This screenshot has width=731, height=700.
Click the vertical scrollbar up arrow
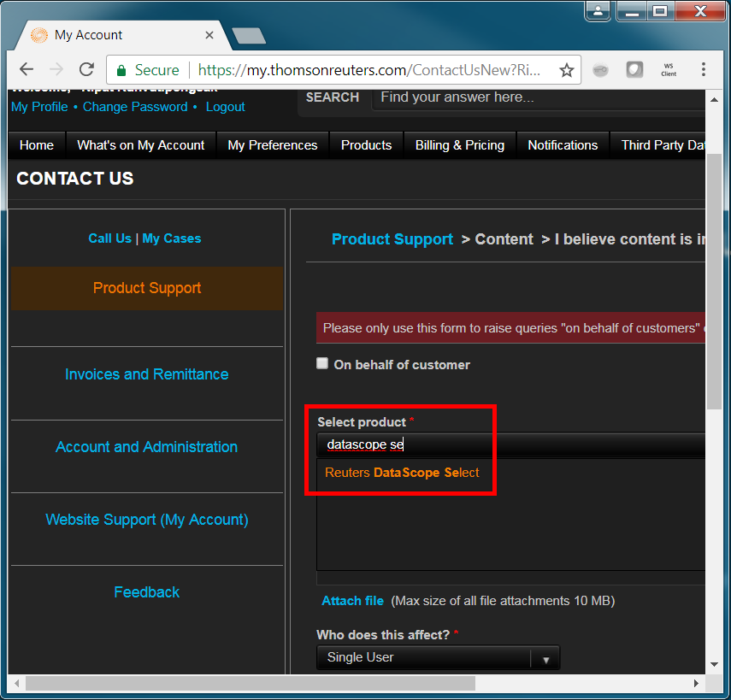pos(714,99)
